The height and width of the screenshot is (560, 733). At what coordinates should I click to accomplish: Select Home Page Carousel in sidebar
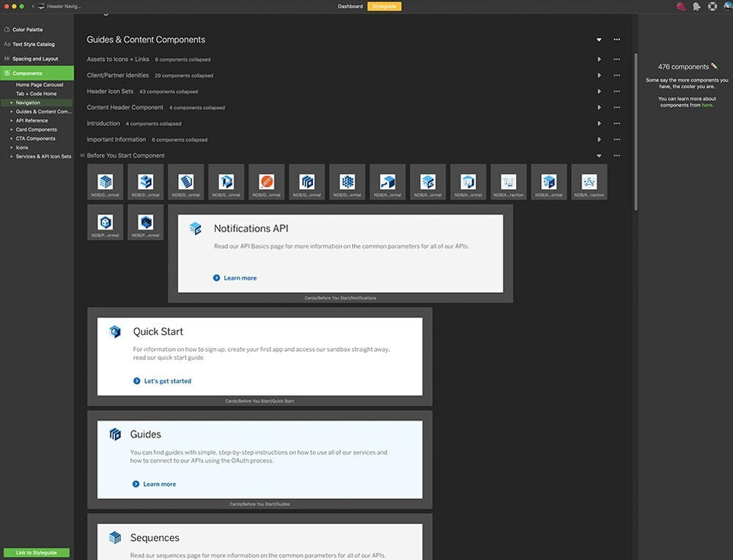point(40,85)
